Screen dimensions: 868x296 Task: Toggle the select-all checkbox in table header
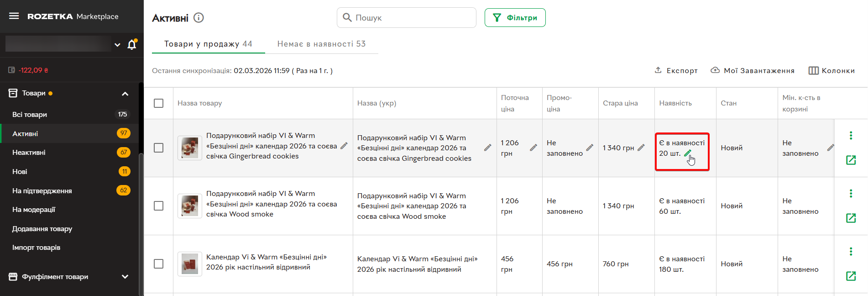click(158, 103)
